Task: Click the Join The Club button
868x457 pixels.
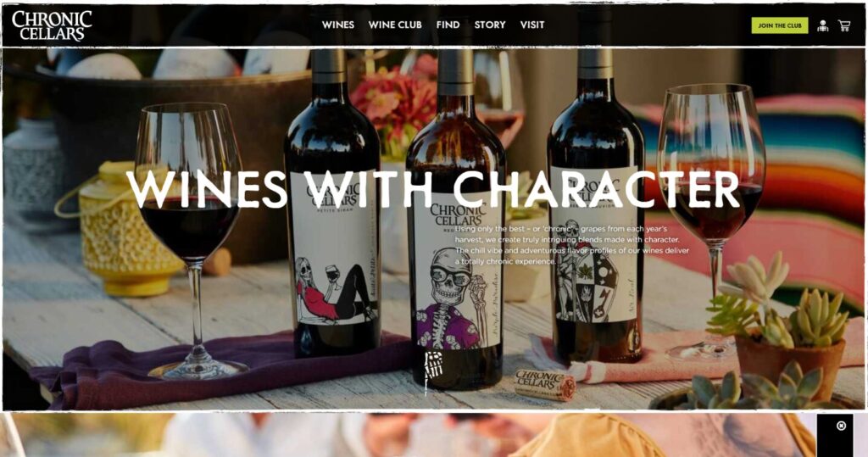Action: point(780,25)
